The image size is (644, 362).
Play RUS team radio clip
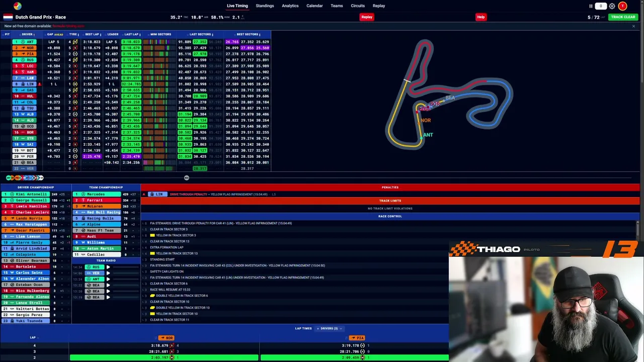[x=108, y=267]
